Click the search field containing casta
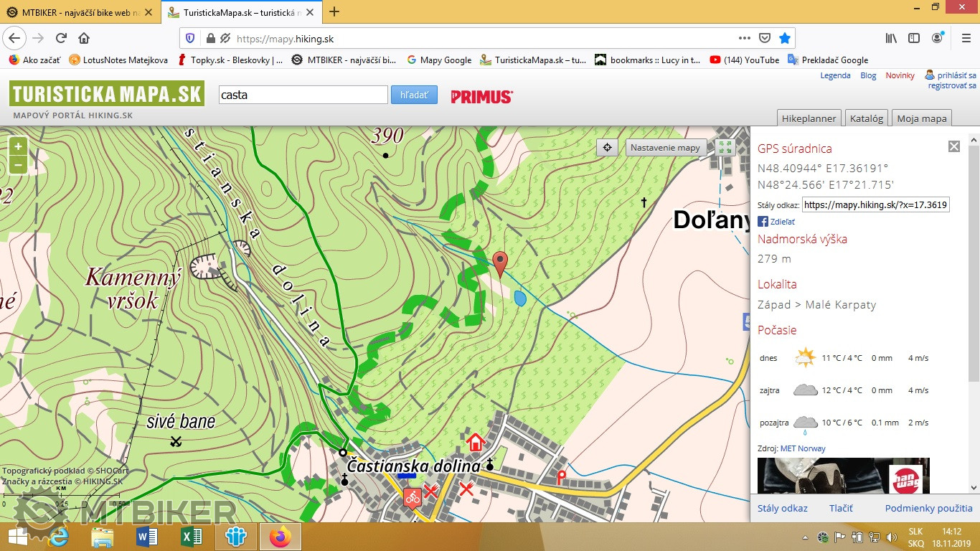Image resolution: width=980 pixels, height=551 pixels. [303, 95]
